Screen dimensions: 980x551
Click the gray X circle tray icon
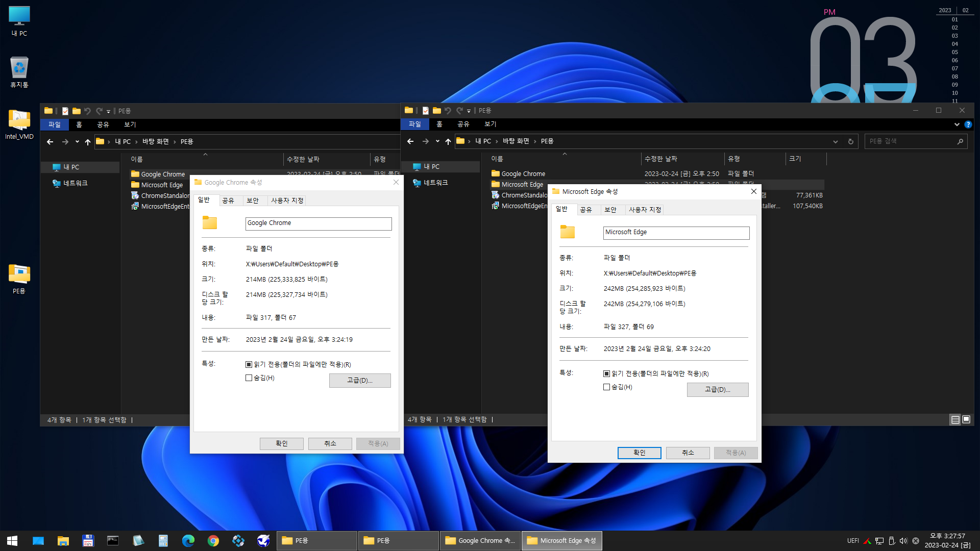click(916, 541)
